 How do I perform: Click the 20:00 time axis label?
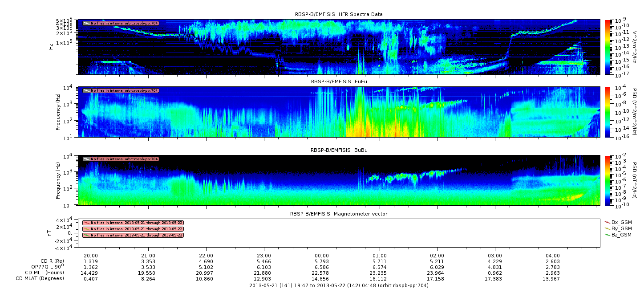point(91,256)
